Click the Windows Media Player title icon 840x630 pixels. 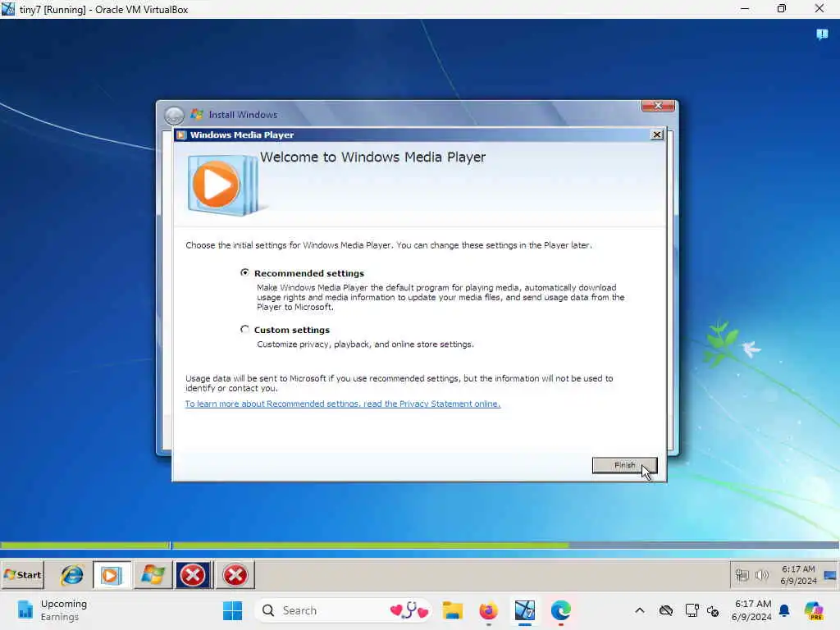tap(181, 135)
